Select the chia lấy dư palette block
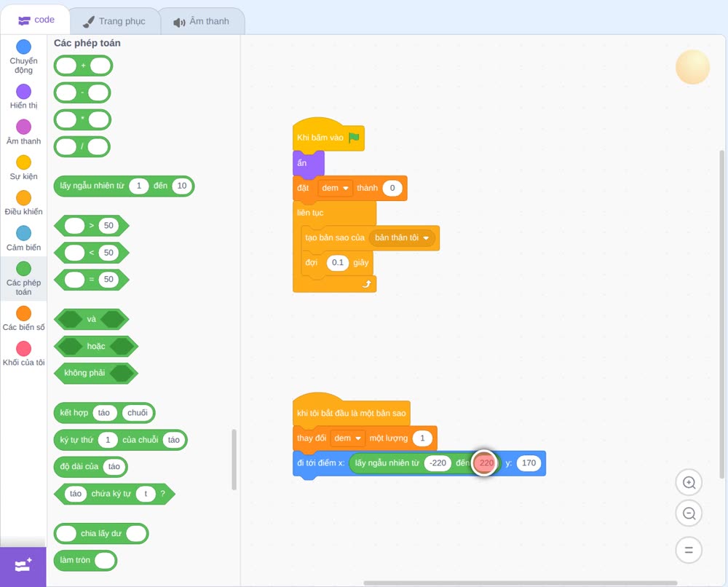The height and width of the screenshot is (587, 728). 101,534
